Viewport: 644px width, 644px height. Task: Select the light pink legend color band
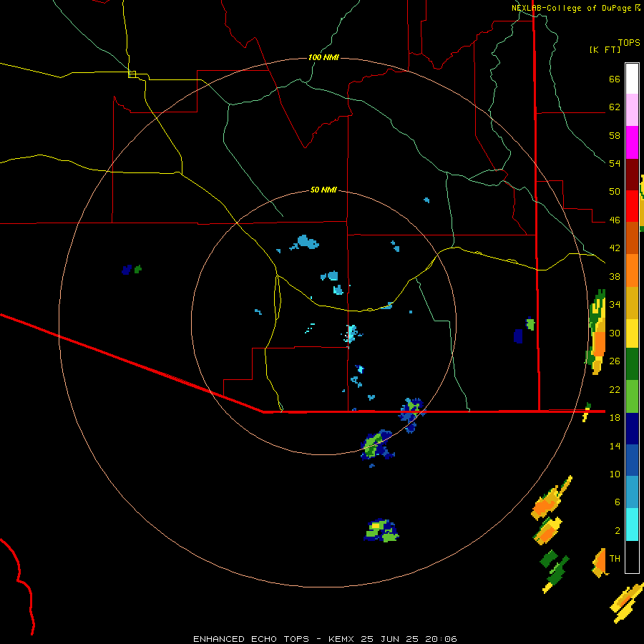[632, 110]
